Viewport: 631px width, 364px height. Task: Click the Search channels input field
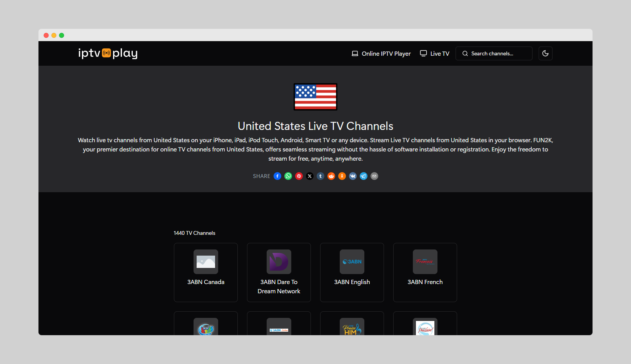pyautogui.click(x=496, y=53)
